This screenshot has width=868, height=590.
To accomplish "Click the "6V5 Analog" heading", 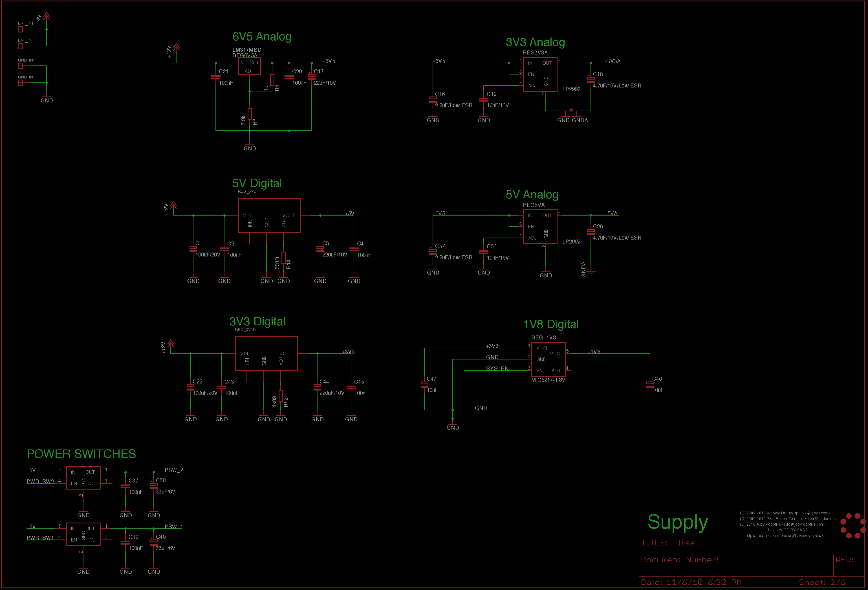I will (262, 37).
